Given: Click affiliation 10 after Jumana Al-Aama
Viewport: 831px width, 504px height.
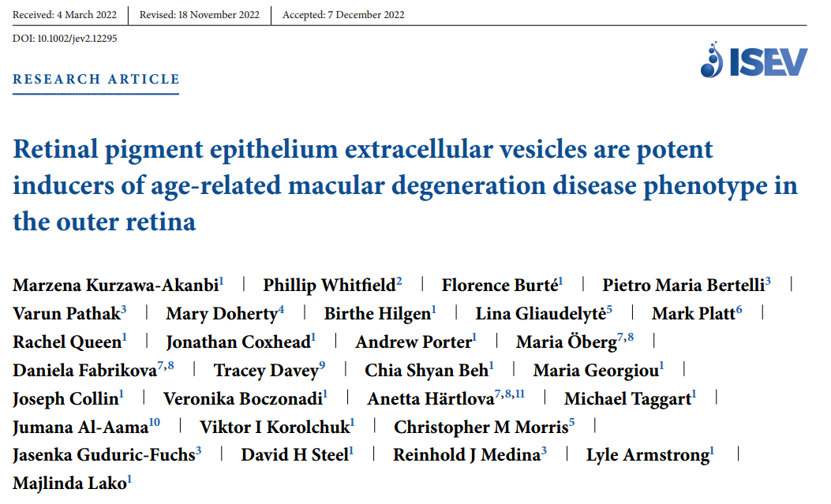Looking at the screenshot, I should coord(154,423).
